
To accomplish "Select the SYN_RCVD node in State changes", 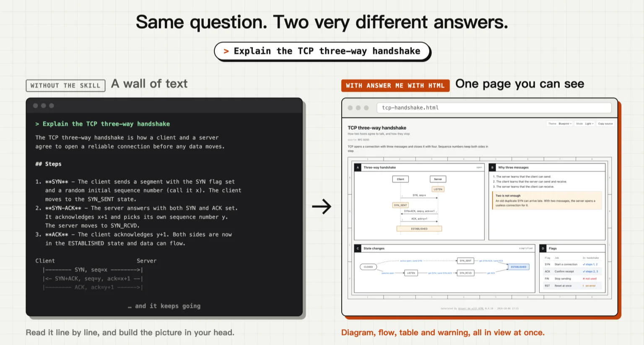I will (x=465, y=273).
